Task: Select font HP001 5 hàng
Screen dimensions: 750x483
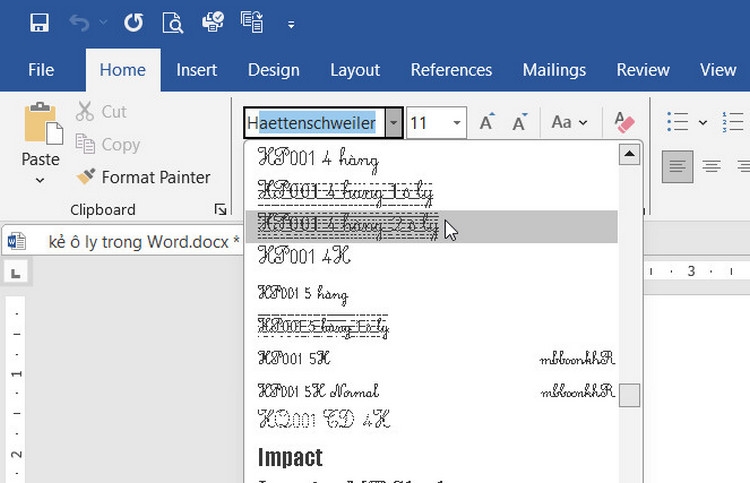Action: click(431, 293)
